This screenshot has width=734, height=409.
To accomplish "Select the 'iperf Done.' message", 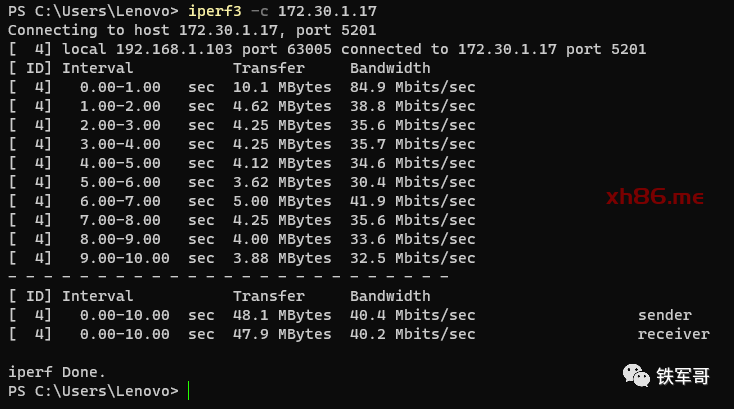I will pyautogui.click(x=57, y=372).
